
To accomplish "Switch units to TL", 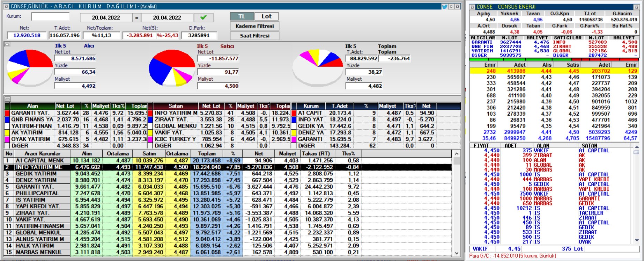I will pyautogui.click(x=242, y=16).
